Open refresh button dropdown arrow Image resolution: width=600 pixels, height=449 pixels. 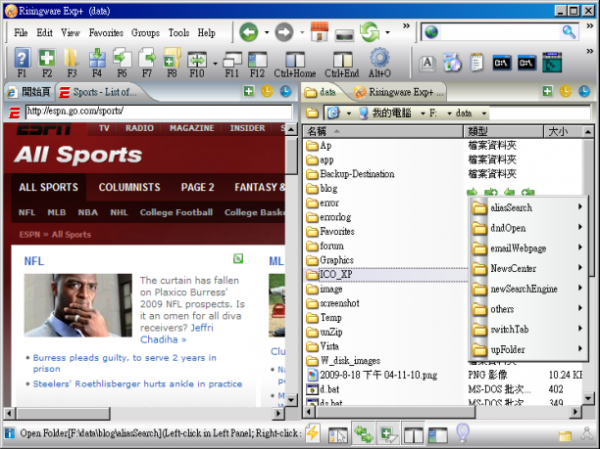[387, 33]
